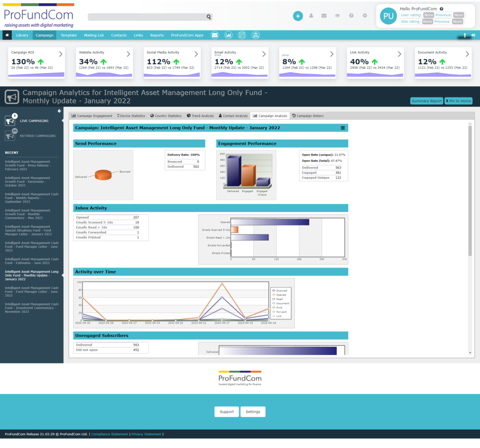The width and height of the screenshot is (480, 448).
Task: Click the search magnifier icon
Action: [209, 17]
